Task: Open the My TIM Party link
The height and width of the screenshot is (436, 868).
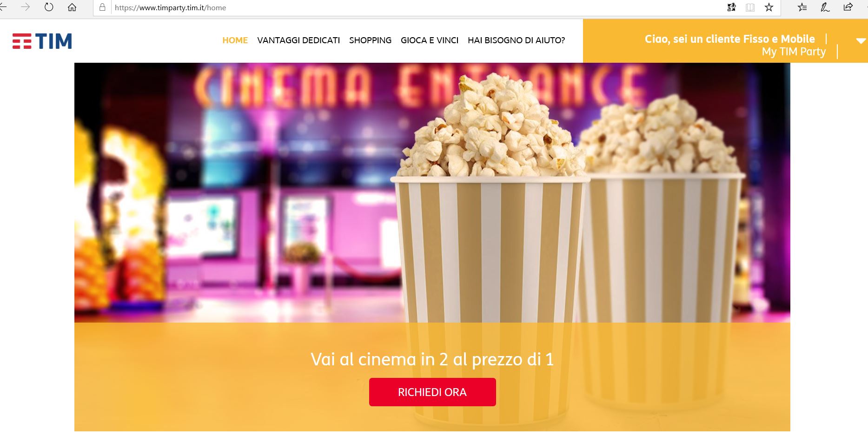Action: (794, 52)
